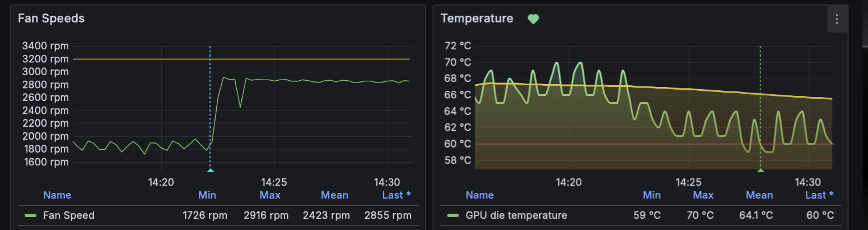Screen dimensions: 868x230
Task: Sort Fan Speeds legend by Name column
Action: click(57, 195)
